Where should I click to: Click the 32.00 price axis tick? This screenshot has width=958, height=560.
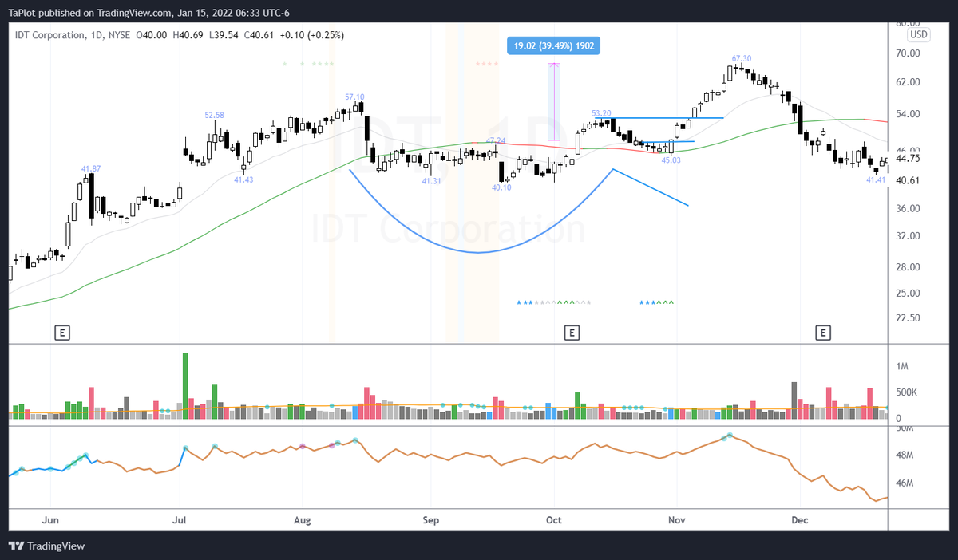pos(909,236)
